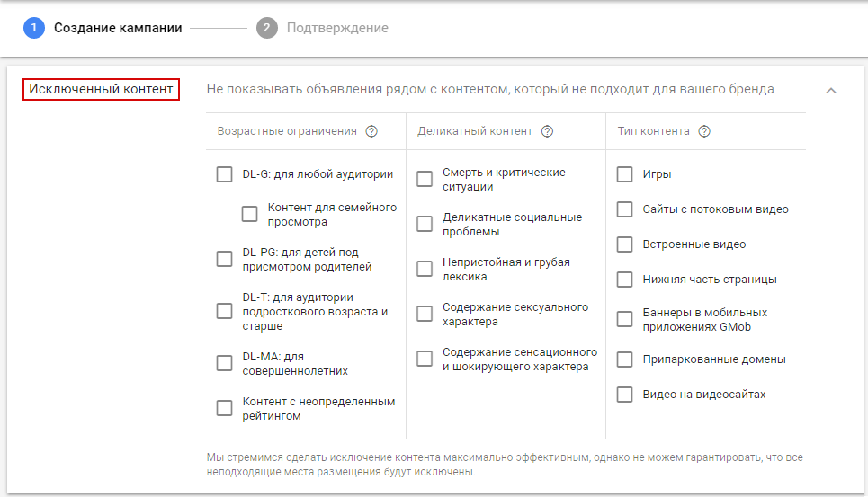Check Смерть и критические ситуации
The width and height of the screenshot is (868, 497).
[425, 179]
